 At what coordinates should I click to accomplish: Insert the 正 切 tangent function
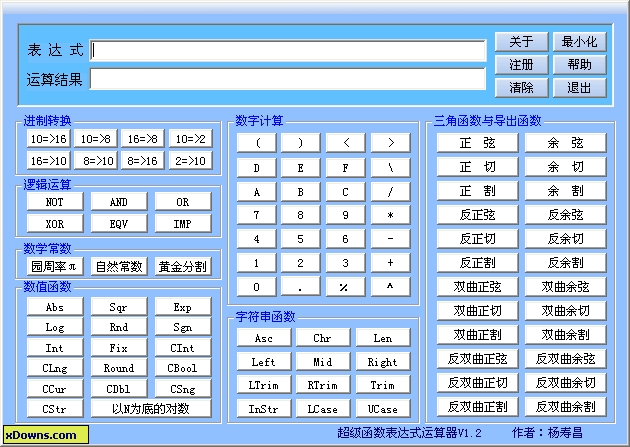coord(477,167)
